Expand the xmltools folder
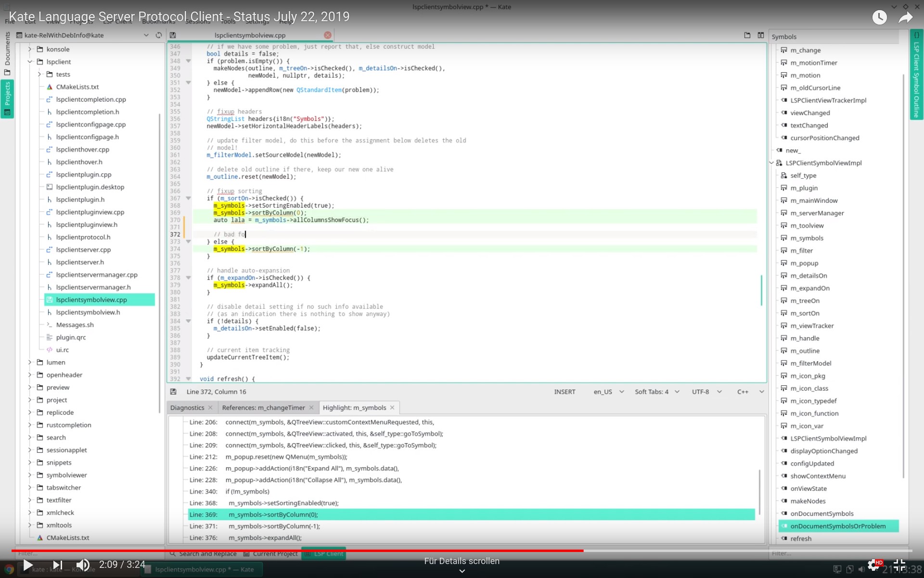The image size is (924, 578). point(30,525)
